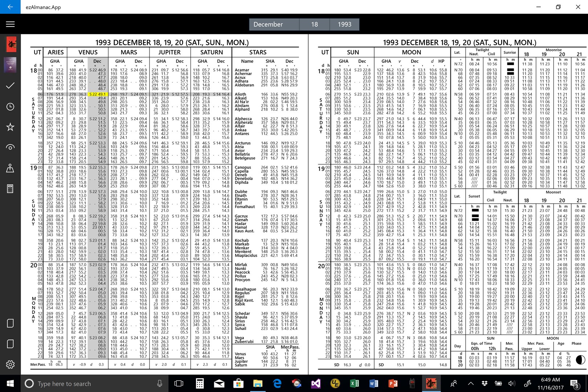The height and width of the screenshot is (392, 588).
Task: Open the day selector showing 18
Action: pyautogui.click(x=314, y=24)
